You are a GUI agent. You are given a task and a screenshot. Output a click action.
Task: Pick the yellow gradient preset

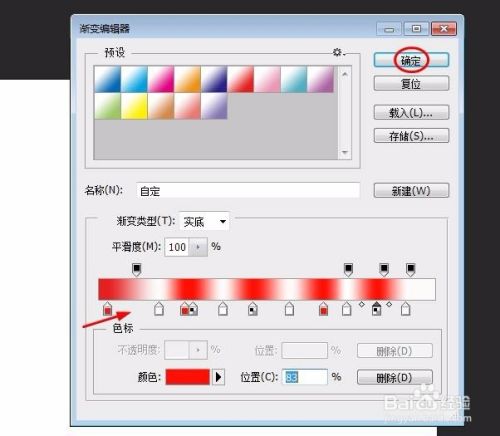click(134, 106)
